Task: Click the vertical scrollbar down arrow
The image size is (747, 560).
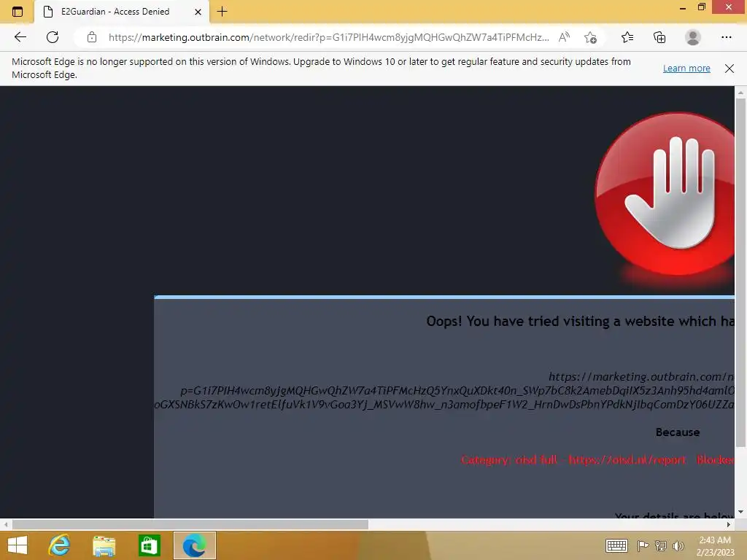Action: [x=740, y=513]
